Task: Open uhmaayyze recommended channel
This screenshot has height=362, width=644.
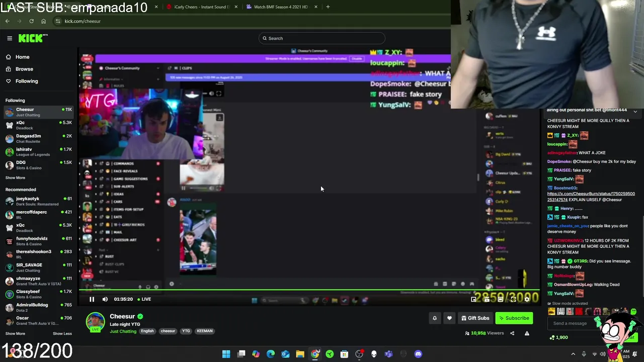Action: point(39,281)
